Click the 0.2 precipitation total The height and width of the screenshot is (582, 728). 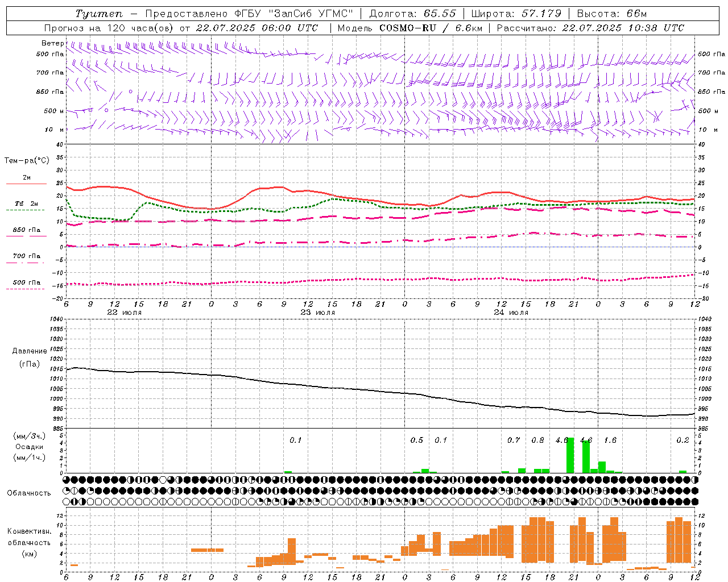pos(682,440)
